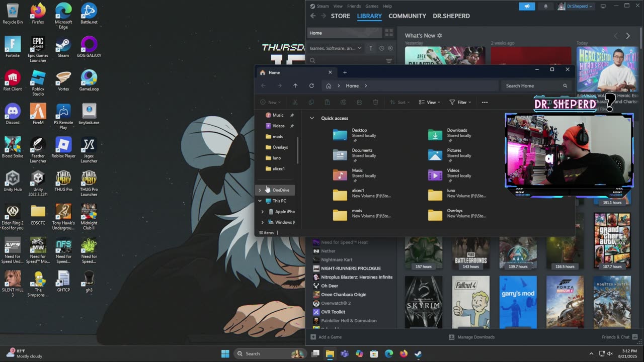The width and height of the screenshot is (644, 362).
Task: Open the Start menu on taskbar
Action: (225, 353)
